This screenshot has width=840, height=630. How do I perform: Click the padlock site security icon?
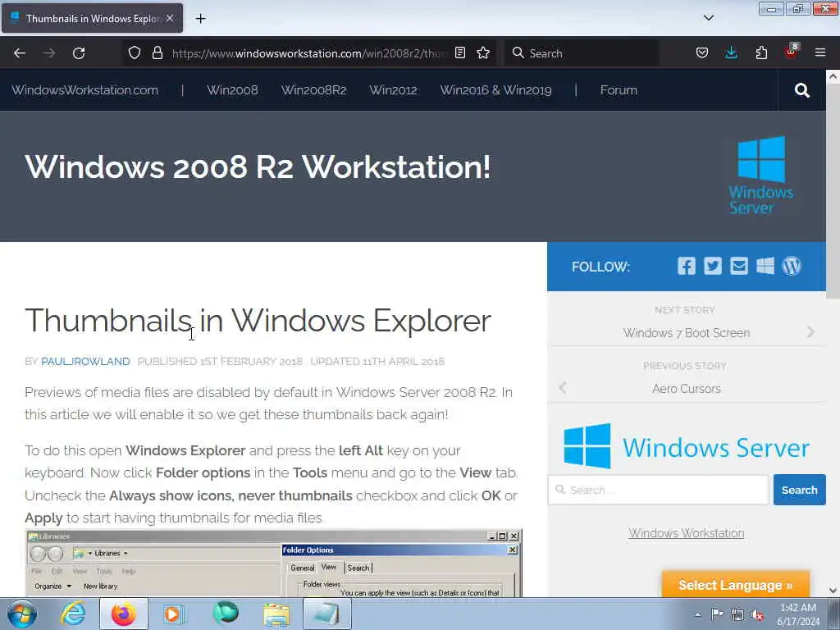click(157, 52)
